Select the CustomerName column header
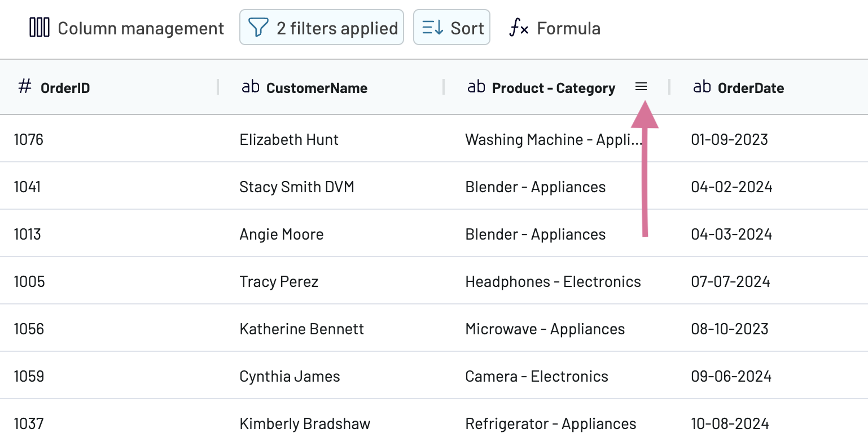The height and width of the screenshot is (442, 868). pos(317,88)
